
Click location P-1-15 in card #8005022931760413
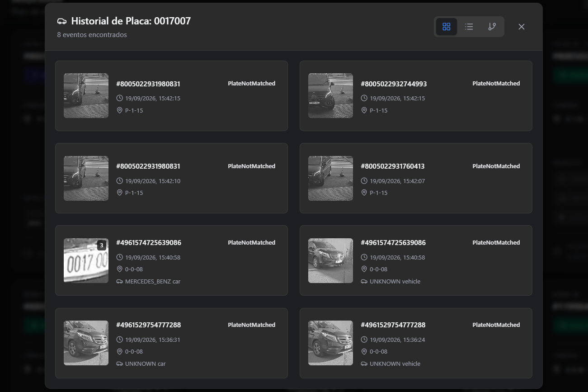(x=378, y=193)
